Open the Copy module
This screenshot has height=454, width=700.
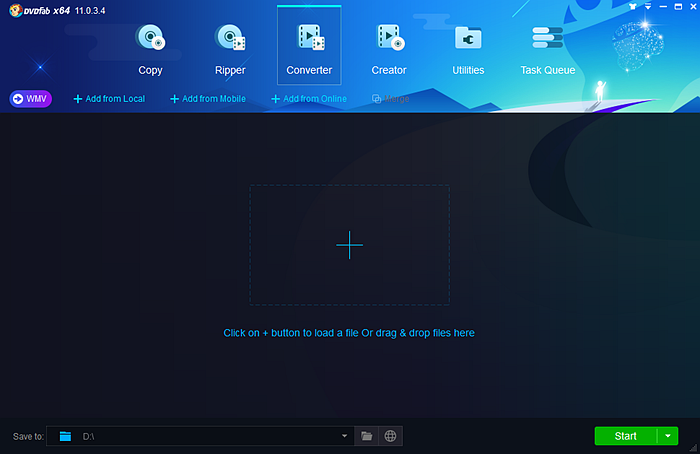coord(150,48)
